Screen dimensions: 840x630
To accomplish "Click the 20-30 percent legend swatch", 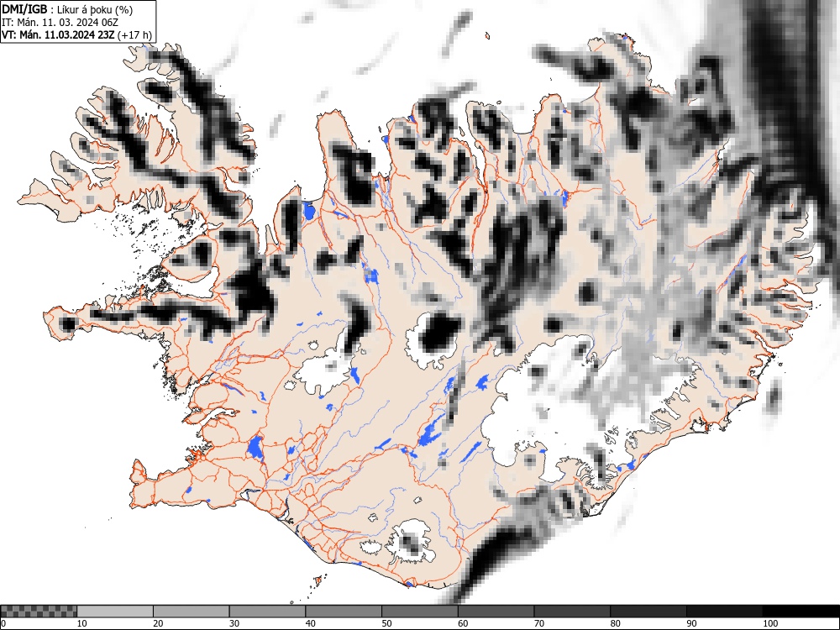I will click(x=192, y=612).
